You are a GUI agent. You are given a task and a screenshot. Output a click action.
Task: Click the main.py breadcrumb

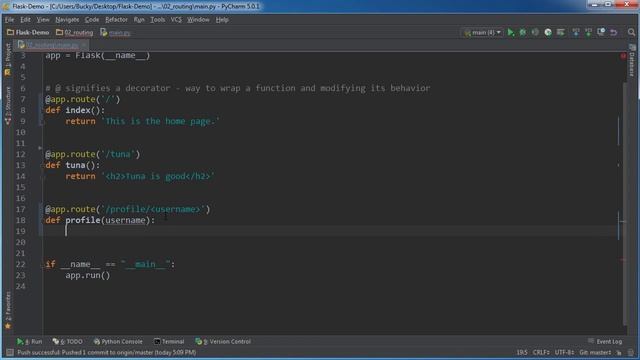[x=115, y=32]
